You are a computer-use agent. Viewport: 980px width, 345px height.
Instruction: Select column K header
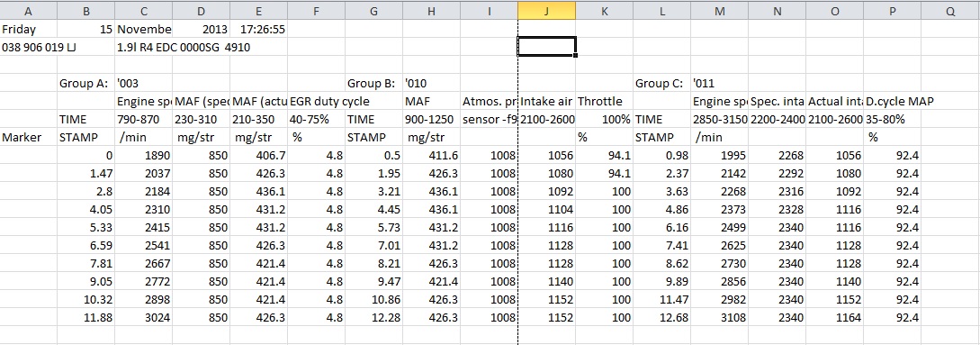tap(605, 10)
